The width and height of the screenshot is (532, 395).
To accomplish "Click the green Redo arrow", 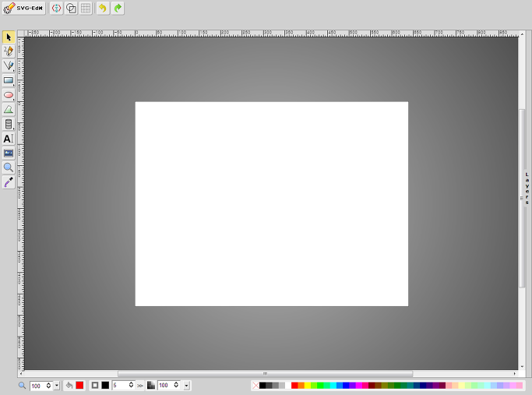I will pos(118,8).
